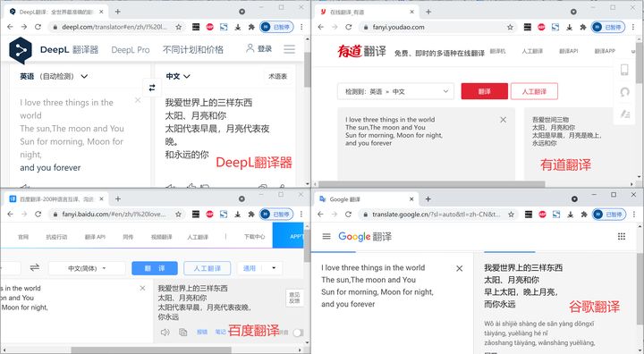The width and height of the screenshot is (644, 354).
Task: Open extensions puzzle icon in DeepL window
Action: coord(251,27)
